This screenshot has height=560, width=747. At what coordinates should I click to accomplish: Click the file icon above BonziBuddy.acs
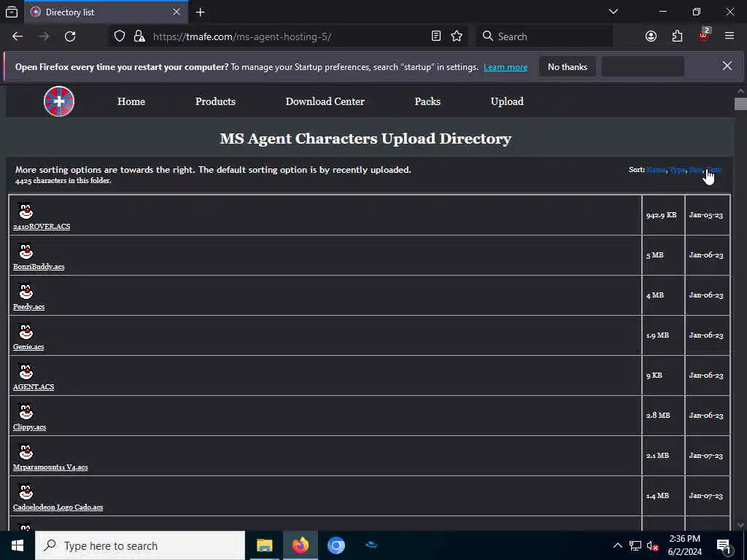[x=26, y=251]
